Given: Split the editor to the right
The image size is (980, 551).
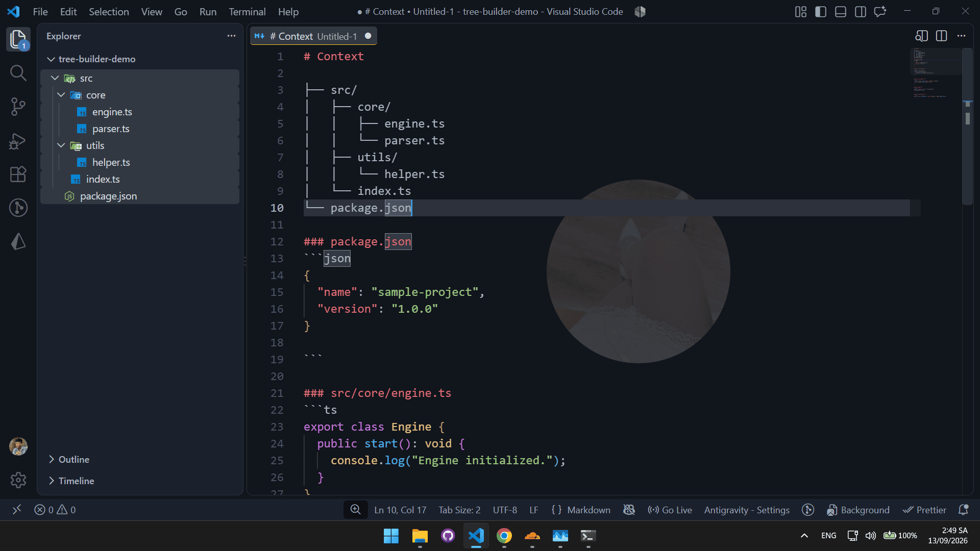Looking at the screenshot, I should (x=942, y=36).
